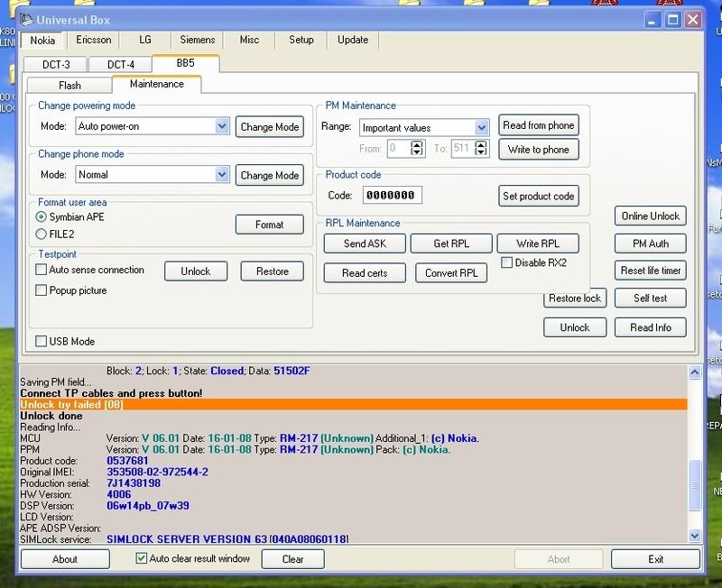Go to the Misc tab

pyautogui.click(x=249, y=40)
